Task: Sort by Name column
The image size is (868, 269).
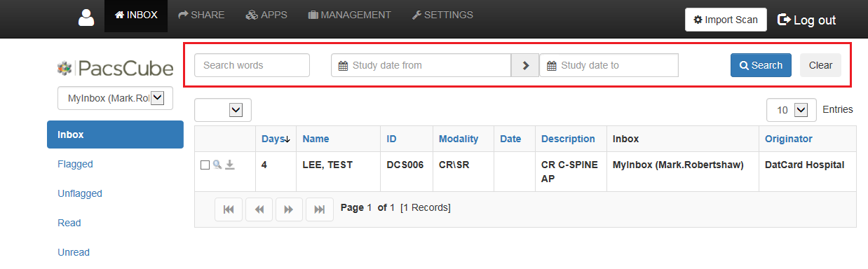Action: [316, 139]
